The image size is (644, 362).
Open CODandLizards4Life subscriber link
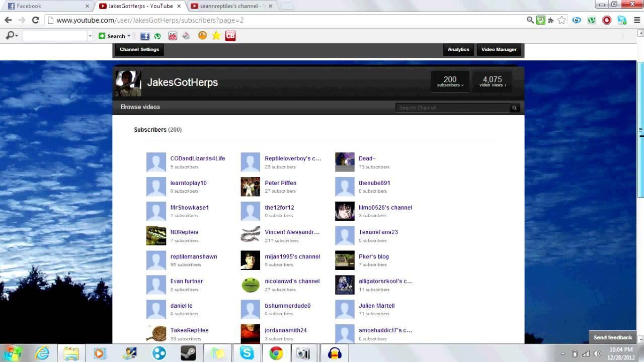click(x=198, y=158)
